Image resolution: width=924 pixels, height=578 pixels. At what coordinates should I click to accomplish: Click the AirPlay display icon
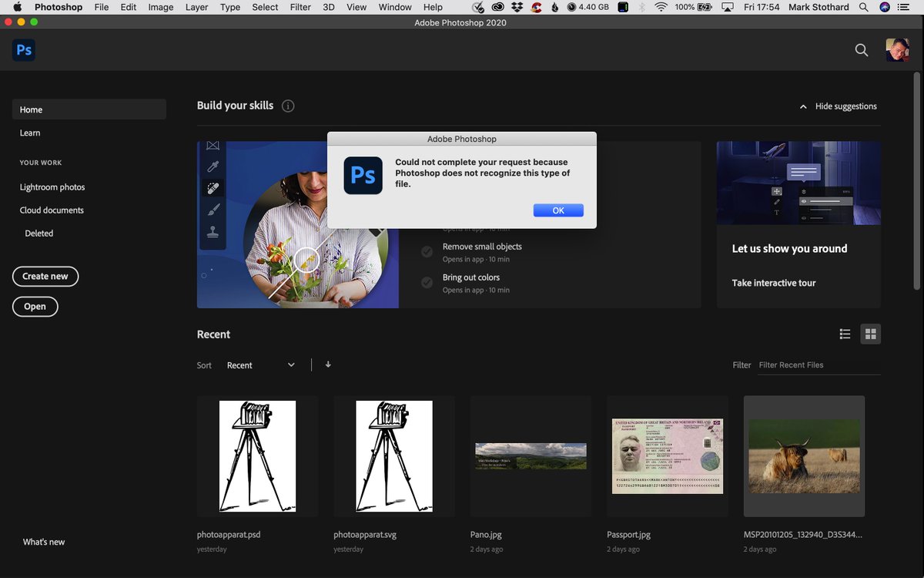(x=728, y=7)
